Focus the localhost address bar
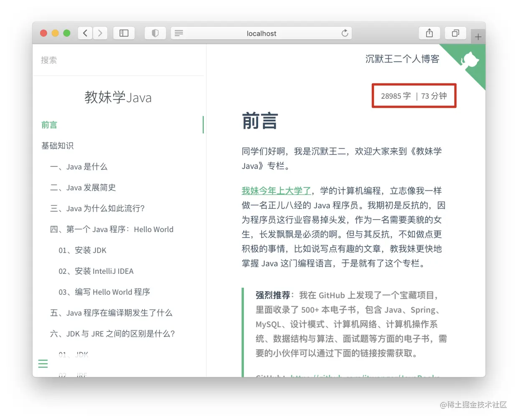This screenshot has height=420, width=518. coord(261,33)
